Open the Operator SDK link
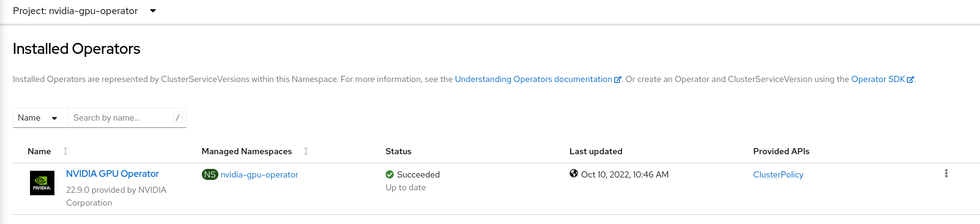The image size is (980, 224). tap(878, 79)
